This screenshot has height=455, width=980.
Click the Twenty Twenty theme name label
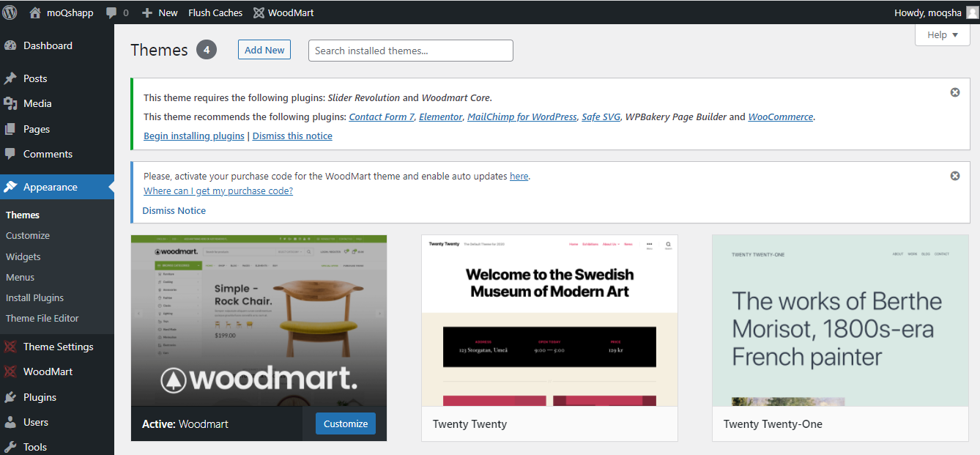point(469,424)
